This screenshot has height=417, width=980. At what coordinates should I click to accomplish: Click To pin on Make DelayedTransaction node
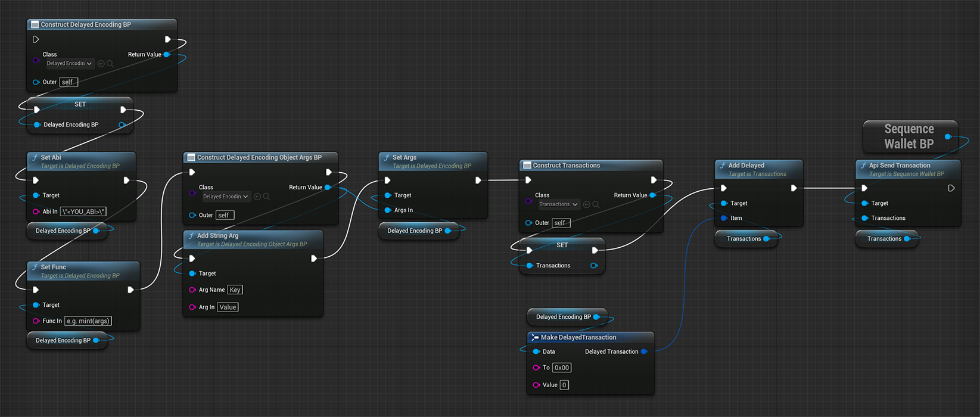pos(536,368)
